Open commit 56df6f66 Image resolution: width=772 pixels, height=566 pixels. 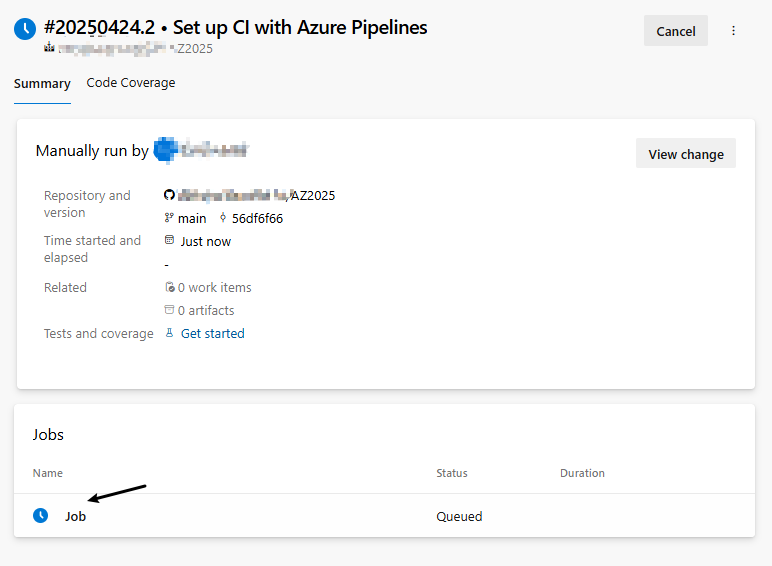257,218
